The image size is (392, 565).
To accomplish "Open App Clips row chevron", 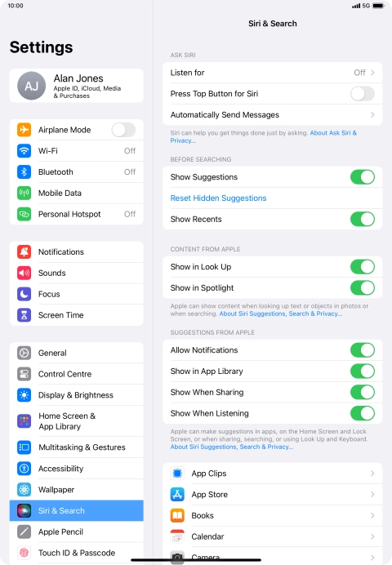I will [372, 474].
